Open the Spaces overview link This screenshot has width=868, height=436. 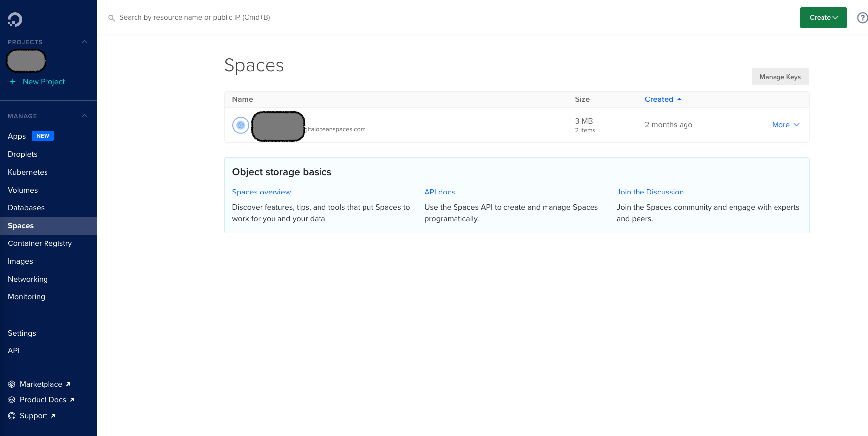(262, 192)
